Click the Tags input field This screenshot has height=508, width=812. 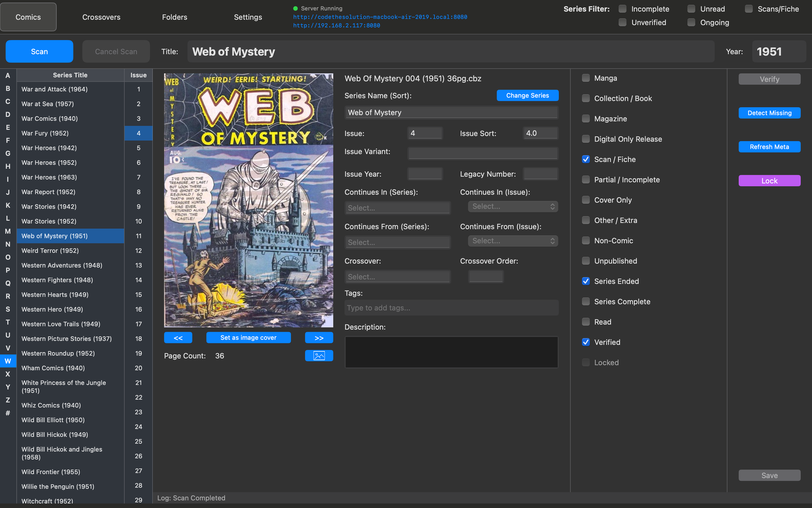[x=451, y=308]
